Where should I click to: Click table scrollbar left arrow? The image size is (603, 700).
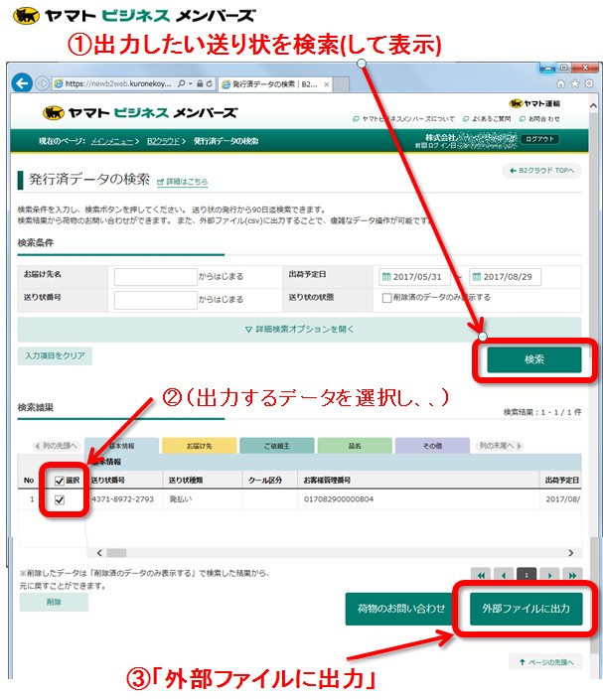coord(99,553)
